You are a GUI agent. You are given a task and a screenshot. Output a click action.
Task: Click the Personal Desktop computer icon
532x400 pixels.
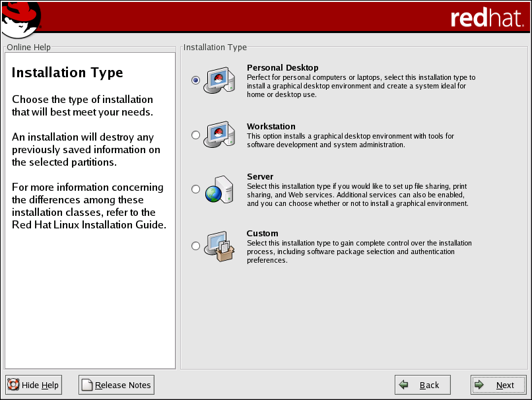tap(218, 80)
